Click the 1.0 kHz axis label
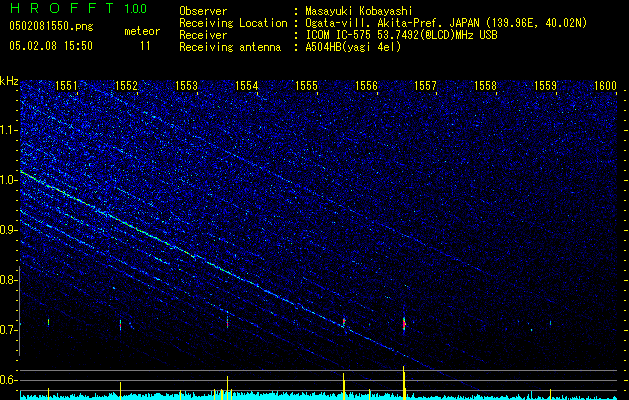629x400 pixels. 8,180
